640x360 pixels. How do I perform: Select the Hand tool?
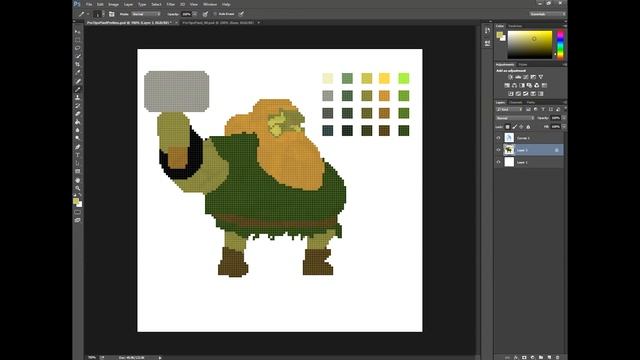78,180
